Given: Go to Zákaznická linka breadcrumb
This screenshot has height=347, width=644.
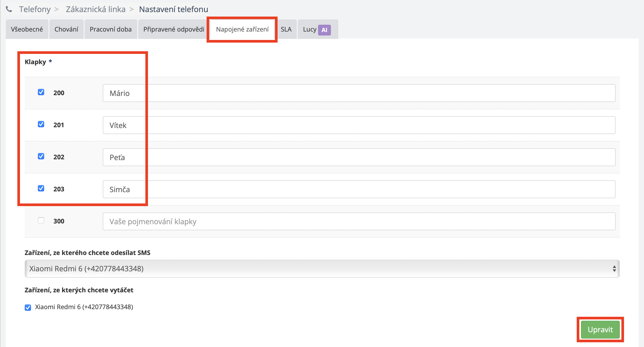Looking at the screenshot, I should (95, 9).
